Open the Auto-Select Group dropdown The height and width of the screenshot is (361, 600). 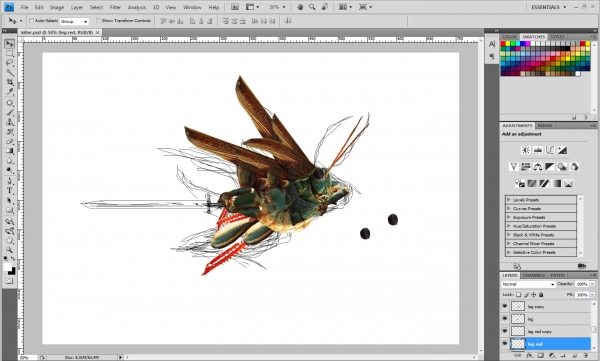(74, 21)
